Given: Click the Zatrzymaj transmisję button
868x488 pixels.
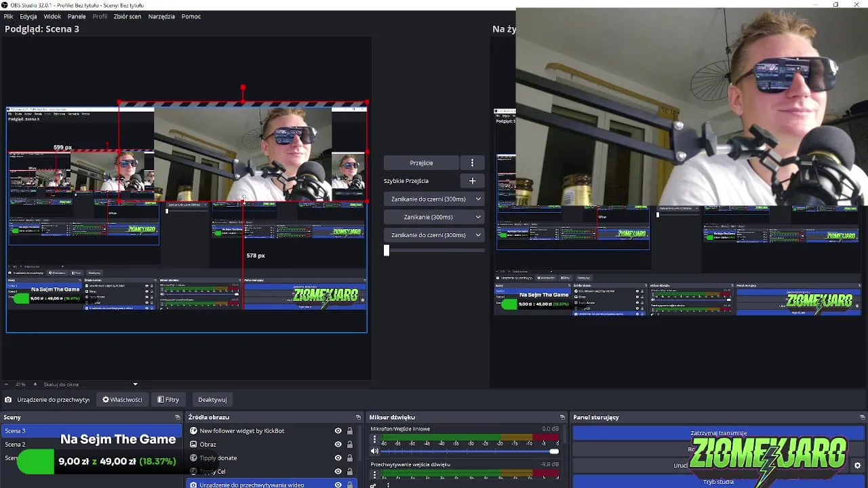Looking at the screenshot, I should pyautogui.click(x=719, y=433).
